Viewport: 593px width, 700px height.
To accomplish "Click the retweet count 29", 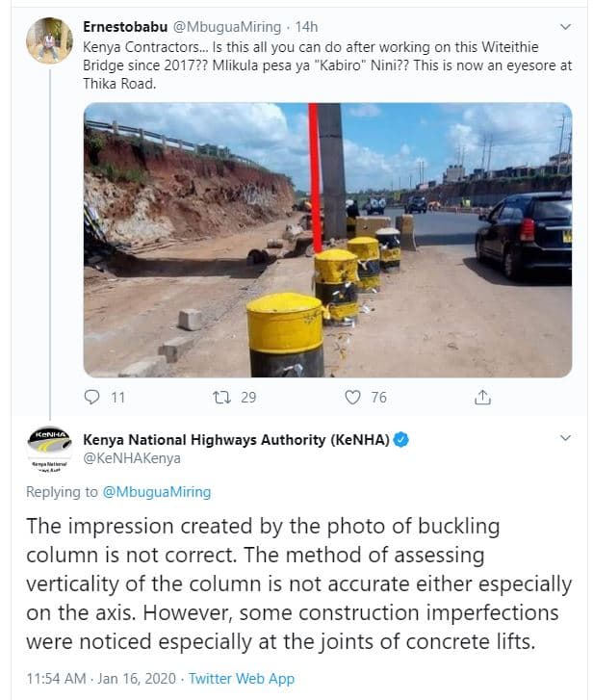I will tap(248, 397).
